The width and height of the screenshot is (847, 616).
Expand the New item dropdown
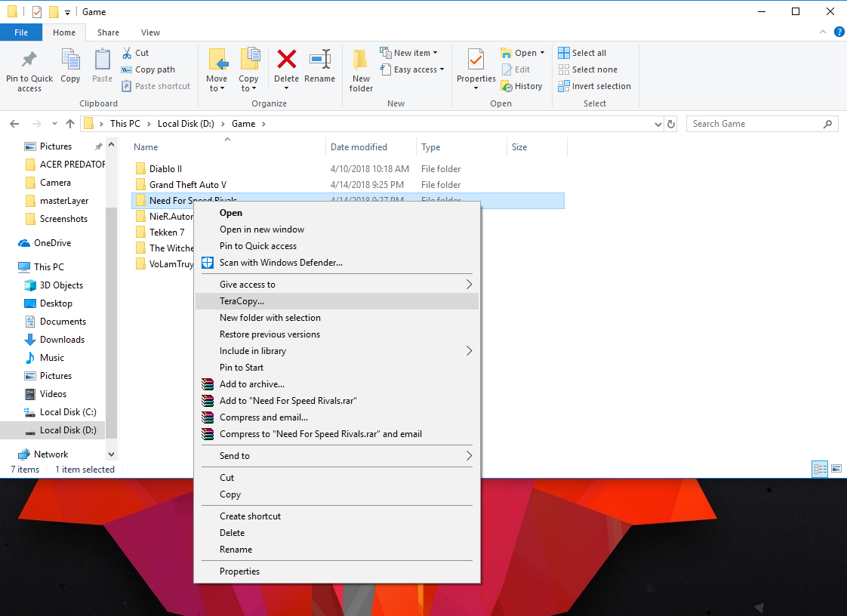pos(436,53)
